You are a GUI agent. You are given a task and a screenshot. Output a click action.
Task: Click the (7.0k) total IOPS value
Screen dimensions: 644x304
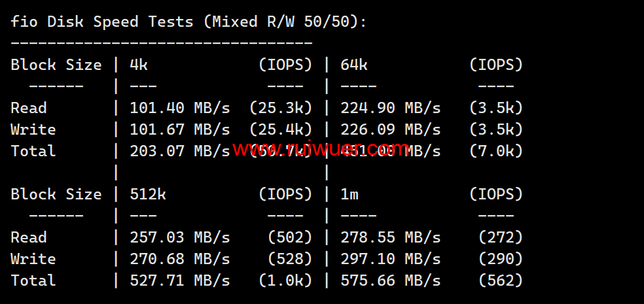[496, 151]
